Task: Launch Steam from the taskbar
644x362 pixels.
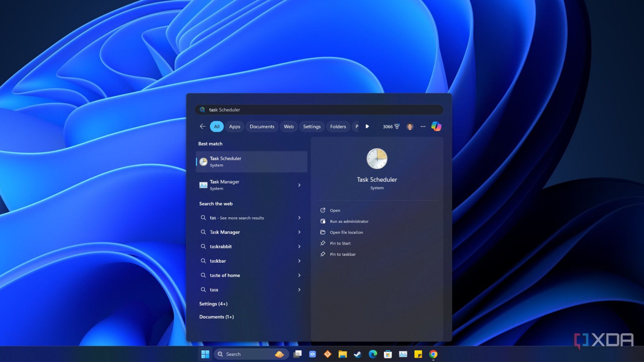Action: click(x=357, y=354)
